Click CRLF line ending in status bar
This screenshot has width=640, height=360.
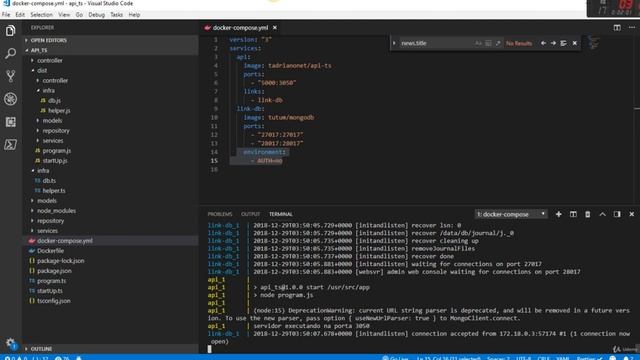click(543, 358)
